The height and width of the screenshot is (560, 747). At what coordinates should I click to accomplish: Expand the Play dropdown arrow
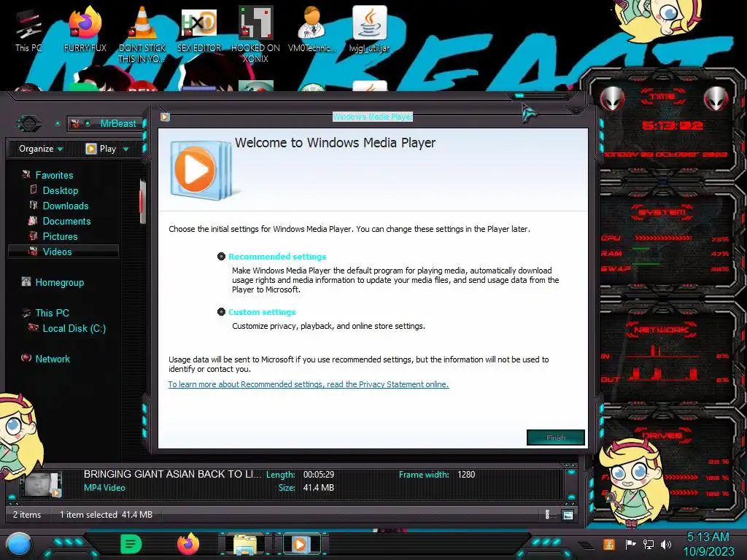click(126, 149)
